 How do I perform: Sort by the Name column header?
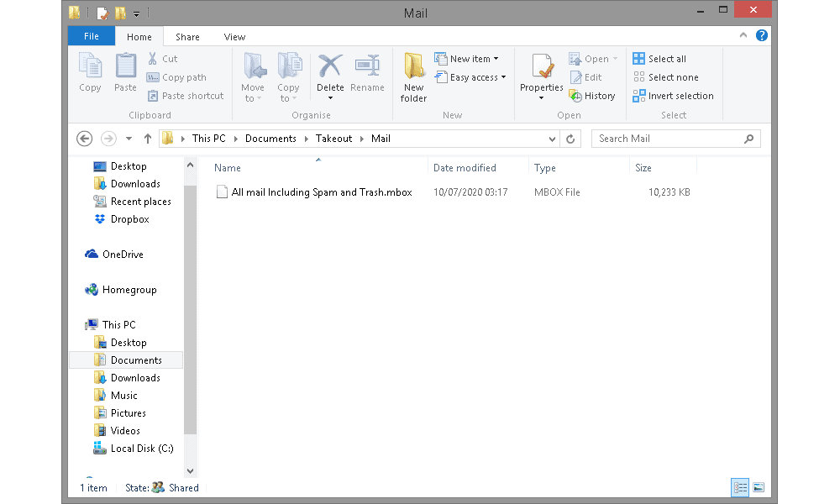tap(228, 168)
